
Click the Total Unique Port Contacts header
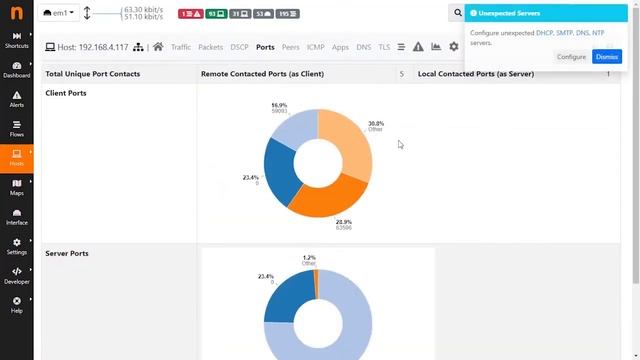click(x=93, y=74)
